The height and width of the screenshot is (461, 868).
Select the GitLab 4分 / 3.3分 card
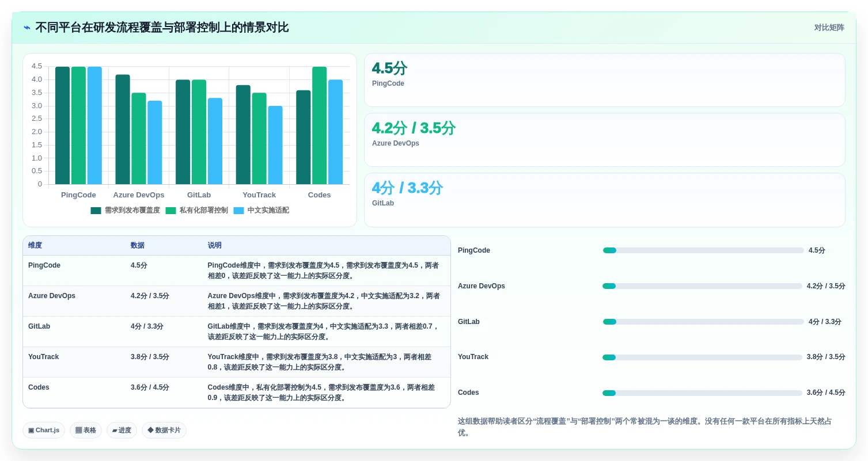(x=604, y=200)
